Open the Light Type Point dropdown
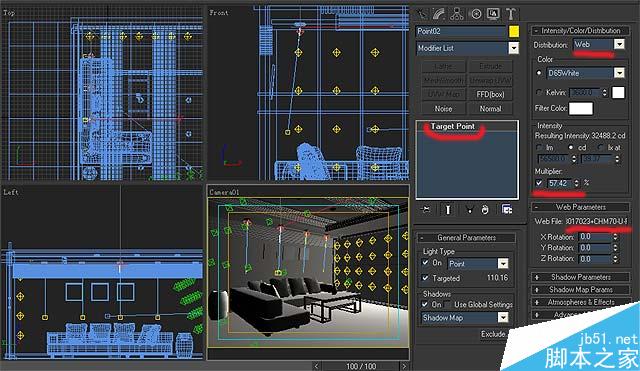The height and width of the screenshot is (371, 640). coord(503,264)
